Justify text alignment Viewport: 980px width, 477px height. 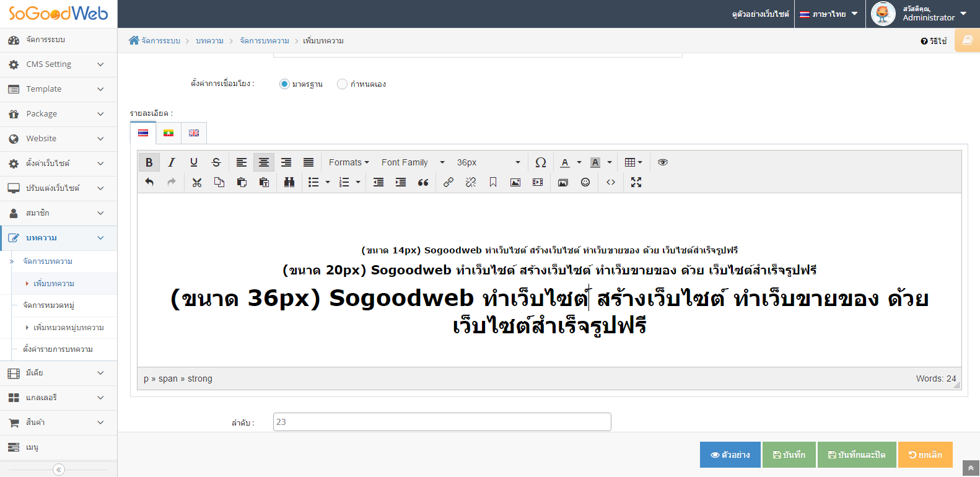(x=308, y=162)
